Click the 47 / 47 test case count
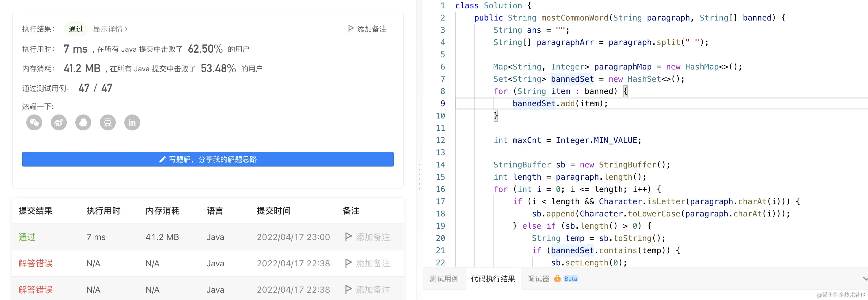Screen dimensions: 868x300 click(95, 88)
